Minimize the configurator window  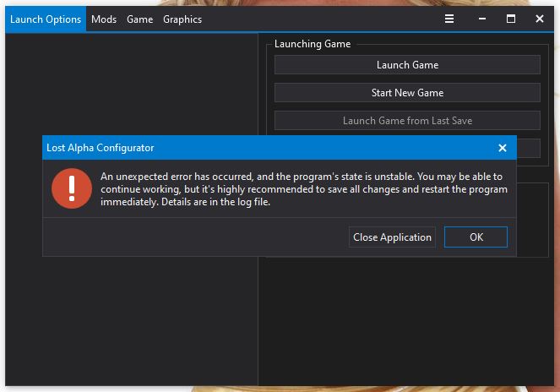(x=482, y=19)
